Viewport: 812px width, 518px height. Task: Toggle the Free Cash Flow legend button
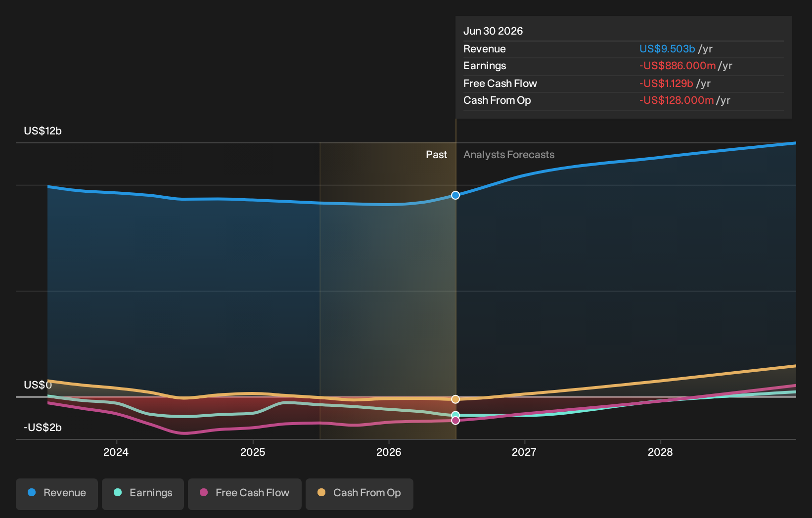tap(245, 494)
